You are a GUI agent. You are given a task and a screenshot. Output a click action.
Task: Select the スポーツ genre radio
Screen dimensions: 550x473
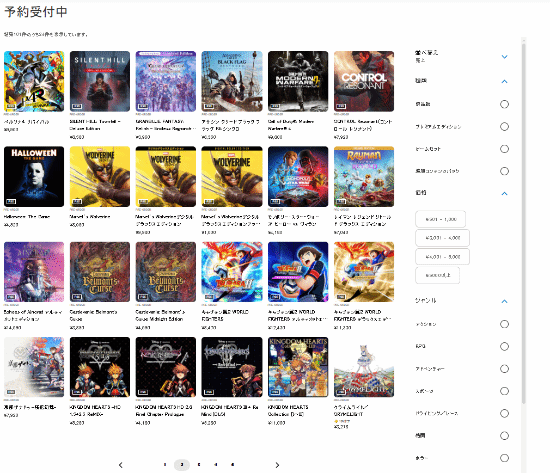coord(504,391)
